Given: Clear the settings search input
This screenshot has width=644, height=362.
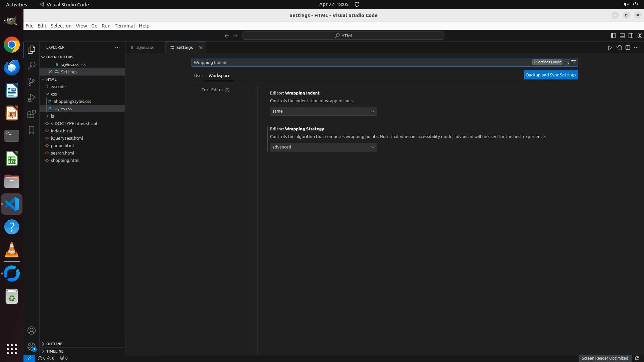Looking at the screenshot, I should [567, 62].
